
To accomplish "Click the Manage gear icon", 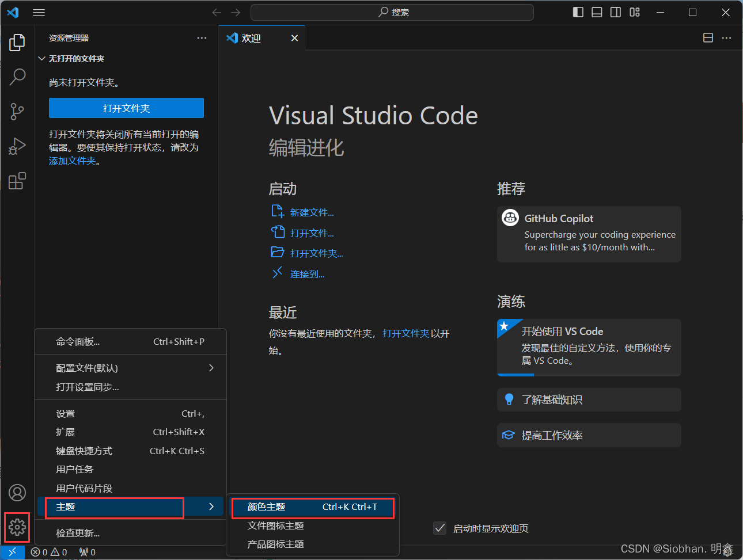I will [17, 527].
